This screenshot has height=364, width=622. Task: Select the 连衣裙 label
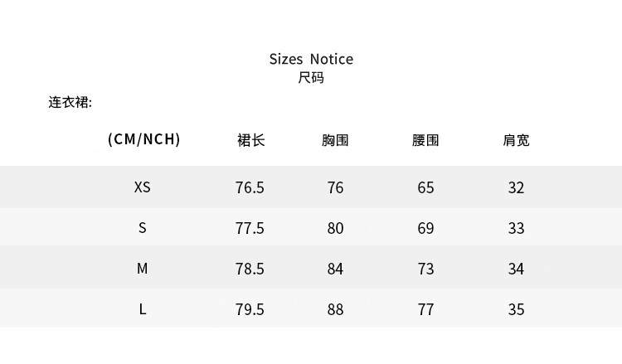[69, 104]
